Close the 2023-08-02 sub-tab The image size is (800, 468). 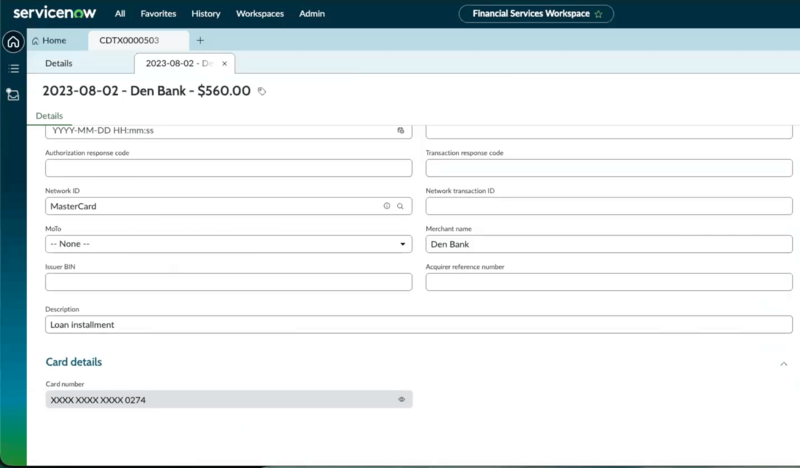(x=224, y=64)
